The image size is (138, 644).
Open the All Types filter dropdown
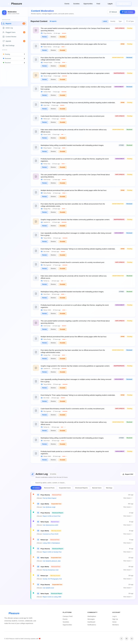(x=130, y=21)
